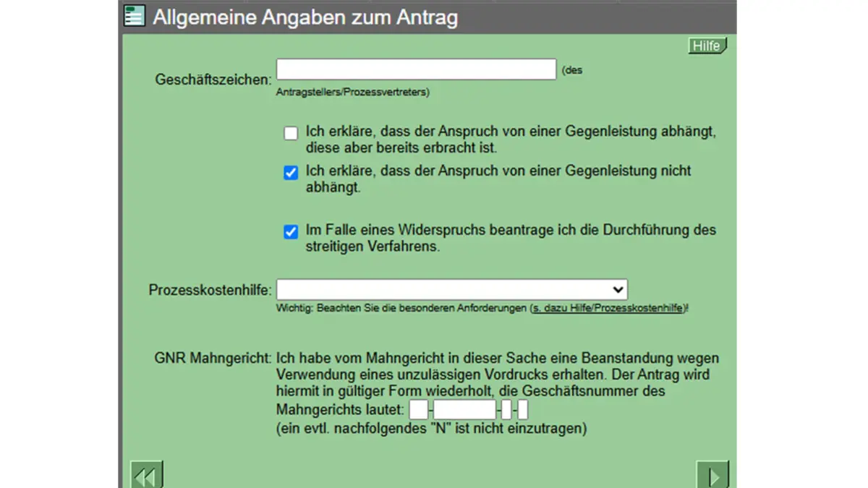Image resolution: width=868 pixels, height=488 pixels.
Task: Click the 'N' ist nicht einzutragen note
Action: coord(432,429)
